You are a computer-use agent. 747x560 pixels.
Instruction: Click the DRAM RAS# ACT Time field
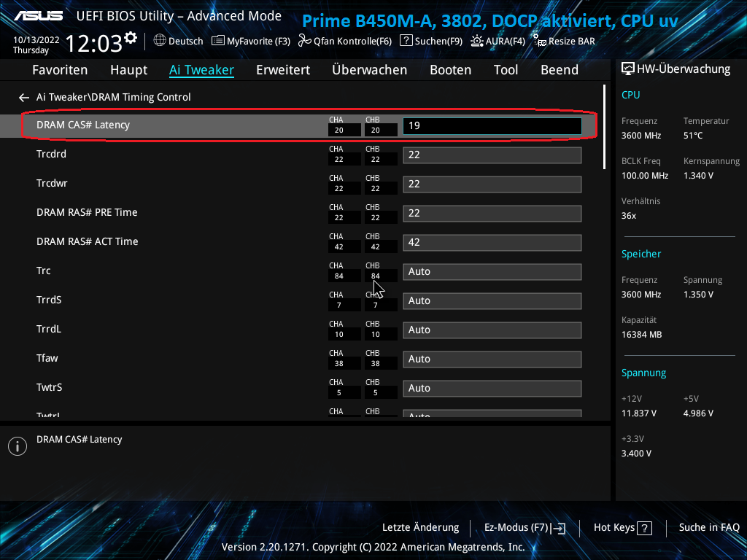tap(492, 242)
